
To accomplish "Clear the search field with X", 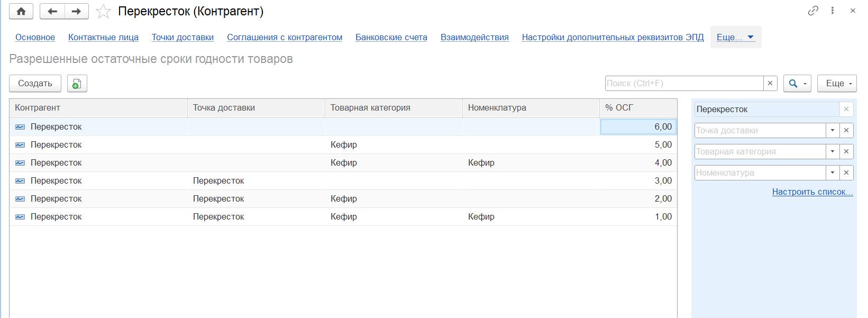I will [x=770, y=83].
